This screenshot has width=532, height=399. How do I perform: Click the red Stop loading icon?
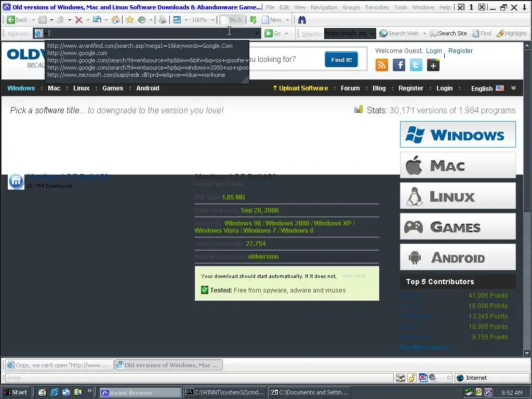(79, 20)
